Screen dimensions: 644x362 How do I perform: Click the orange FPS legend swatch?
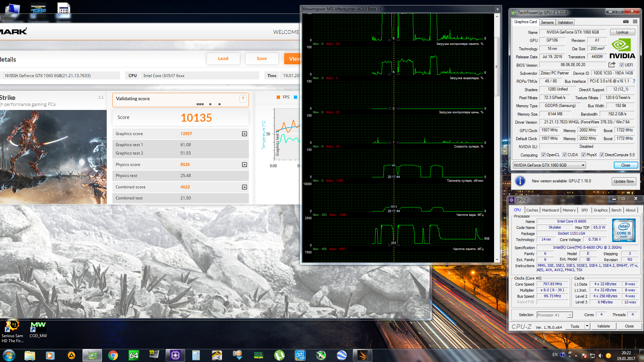278,97
